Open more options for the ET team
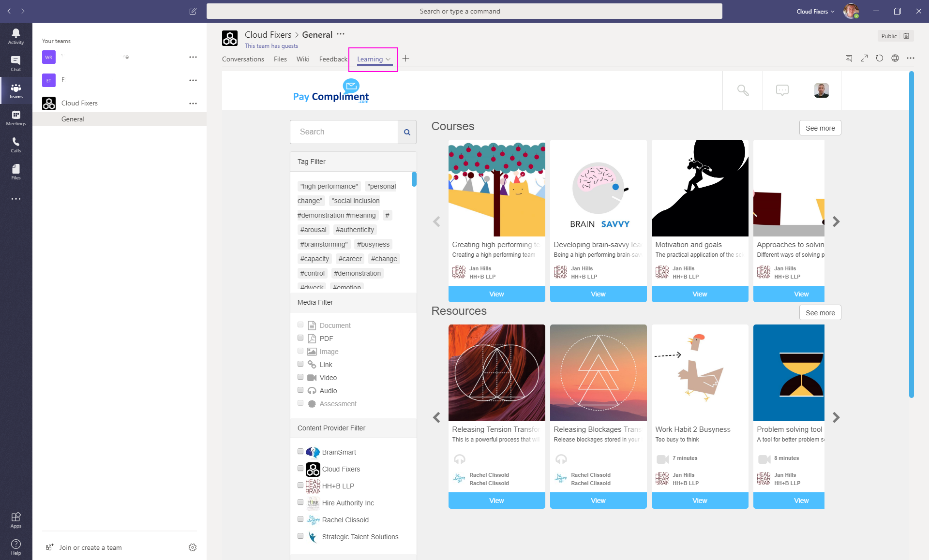 pos(193,80)
